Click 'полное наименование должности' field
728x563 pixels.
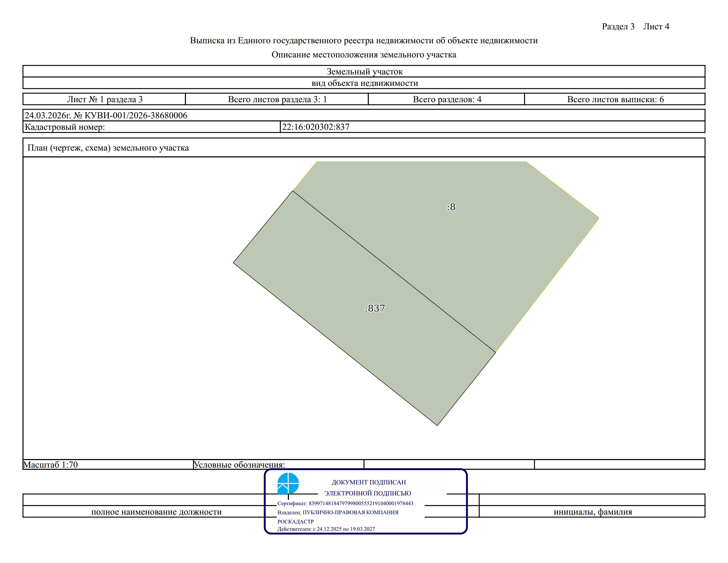(x=156, y=512)
